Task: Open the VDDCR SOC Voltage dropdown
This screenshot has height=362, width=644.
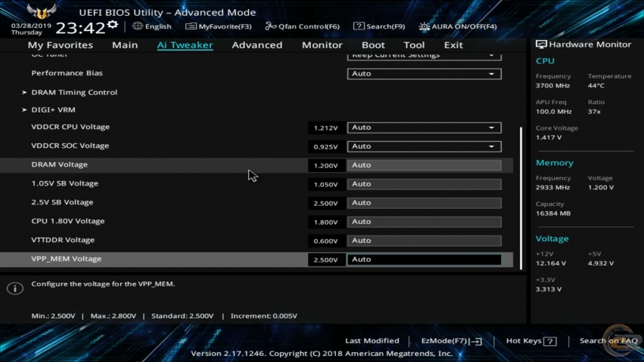Action: (x=424, y=146)
